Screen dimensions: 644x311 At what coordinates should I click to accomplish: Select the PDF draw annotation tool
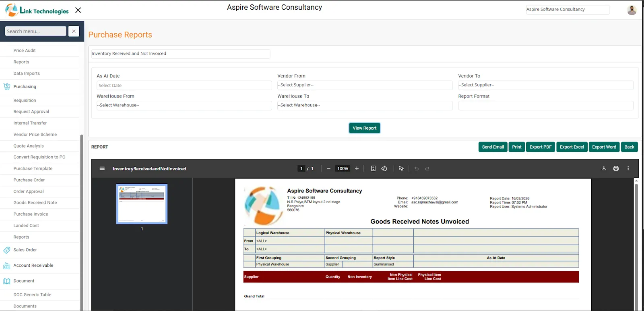tap(401, 168)
